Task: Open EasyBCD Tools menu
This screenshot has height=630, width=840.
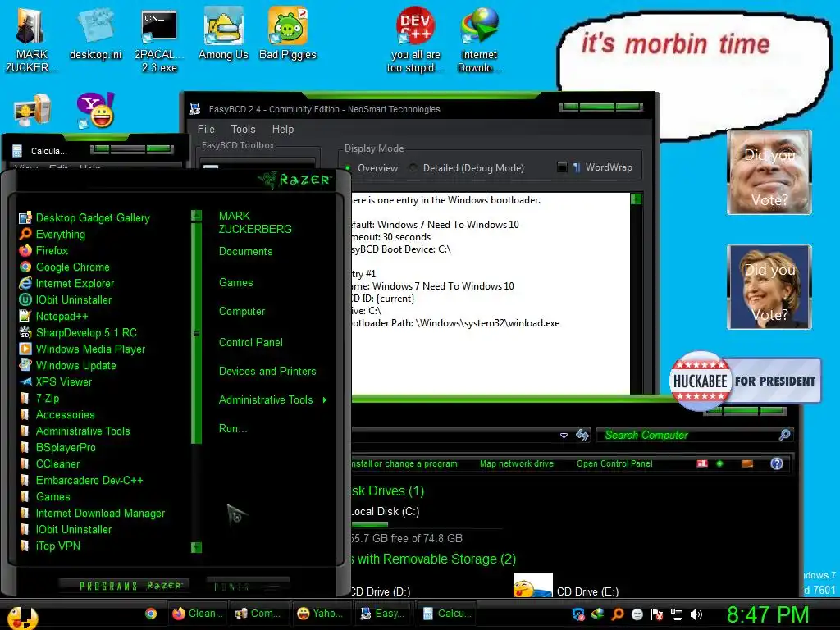Action: pos(243,129)
